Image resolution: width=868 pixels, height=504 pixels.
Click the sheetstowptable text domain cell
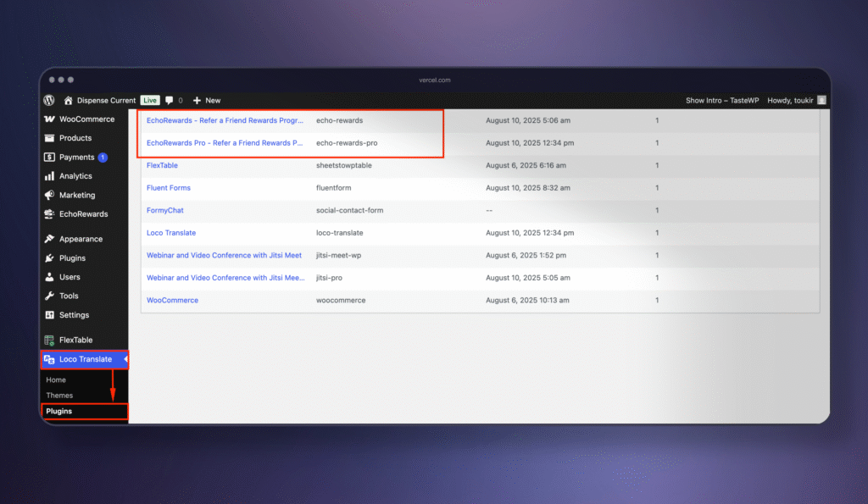pos(344,165)
